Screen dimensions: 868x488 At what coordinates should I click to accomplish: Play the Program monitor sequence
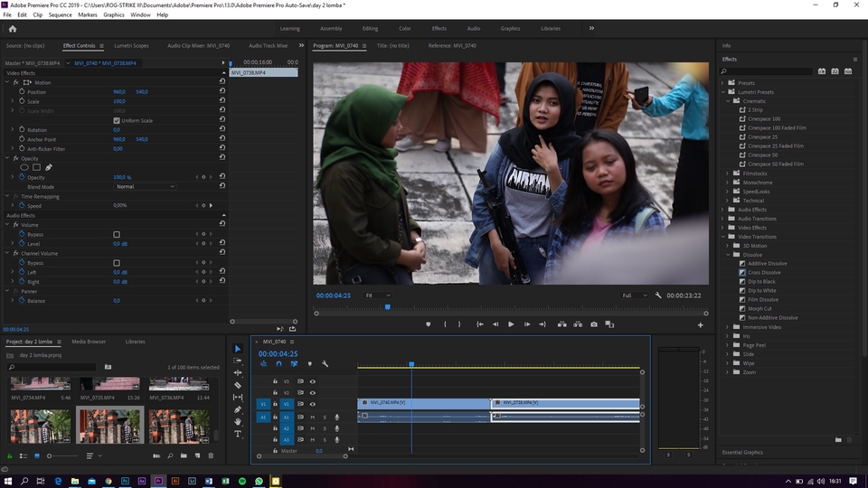[511, 324]
